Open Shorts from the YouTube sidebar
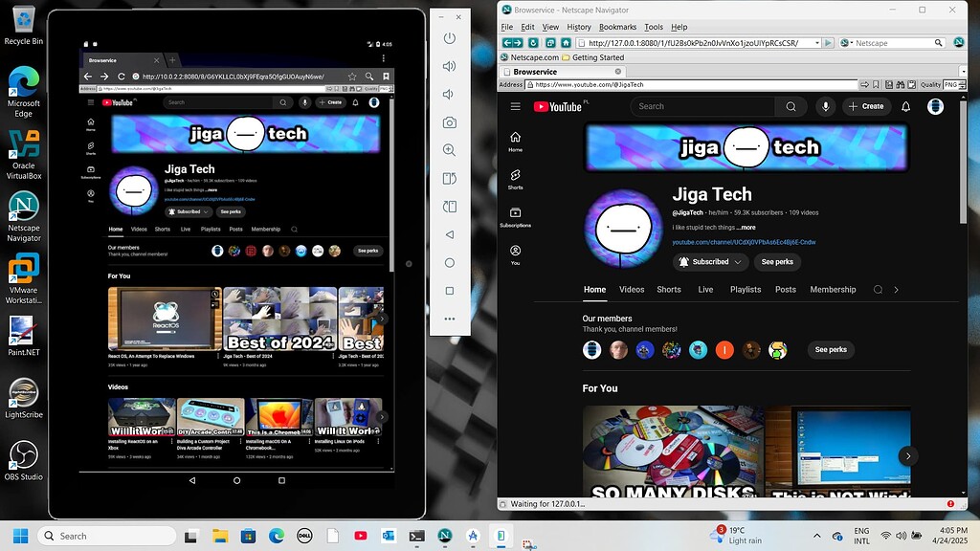Viewport: 980px width, 551px height. pos(515,182)
